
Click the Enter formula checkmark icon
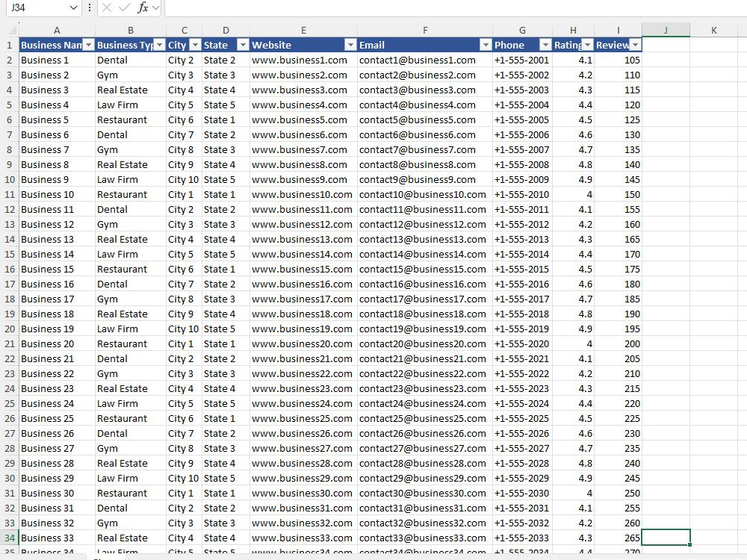click(125, 7)
